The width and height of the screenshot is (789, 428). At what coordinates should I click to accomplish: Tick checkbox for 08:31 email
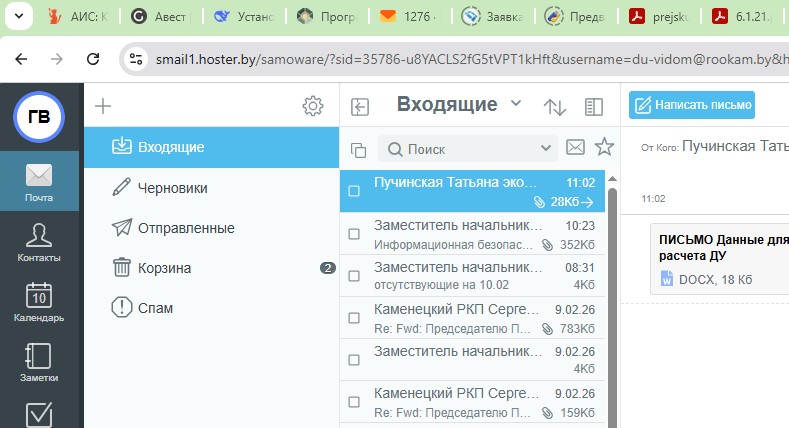354,275
